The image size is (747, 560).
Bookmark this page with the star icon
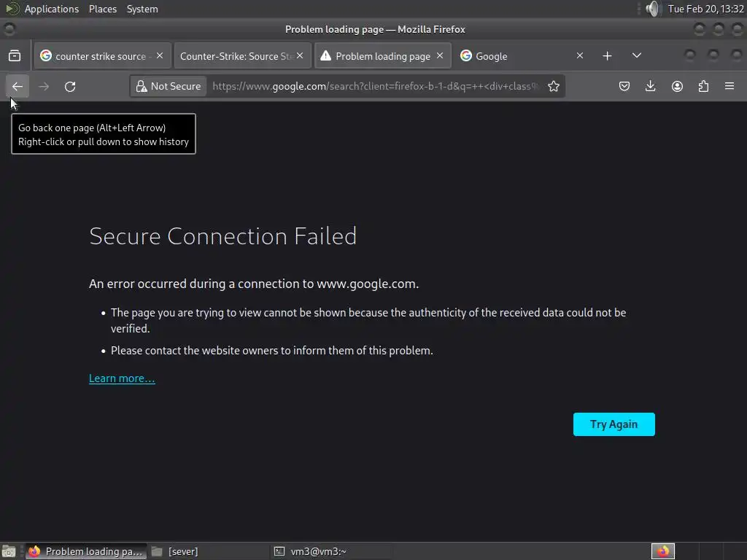(554, 86)
